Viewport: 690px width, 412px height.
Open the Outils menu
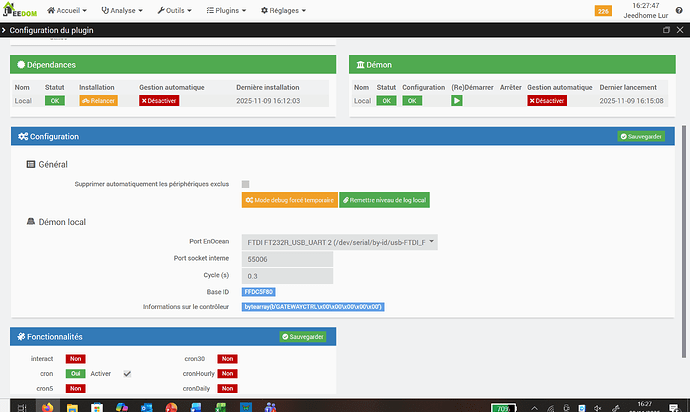point(174,10)
